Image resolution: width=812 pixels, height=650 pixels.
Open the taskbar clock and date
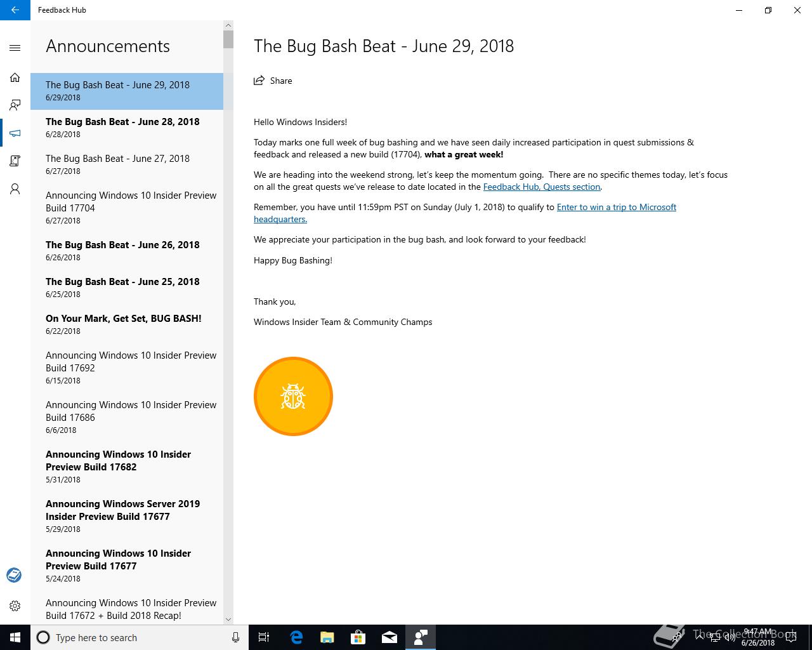pos(758,637)
